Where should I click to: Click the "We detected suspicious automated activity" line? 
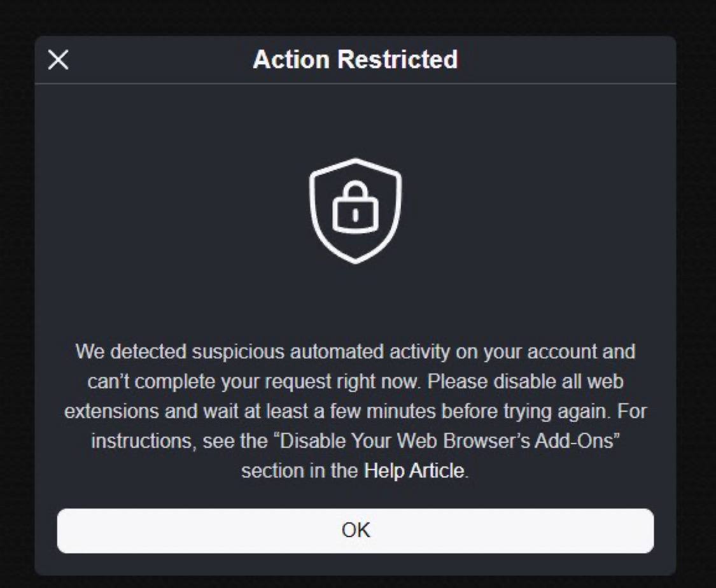[255, 351]
